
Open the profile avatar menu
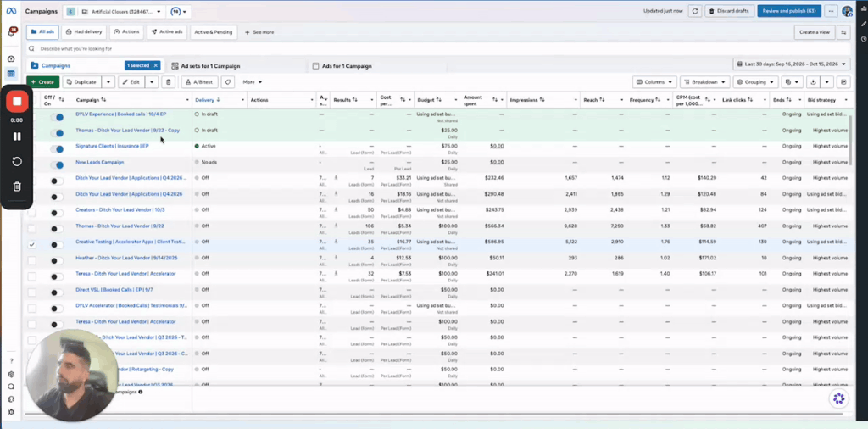pyautogui.click(x=847, y=11)
